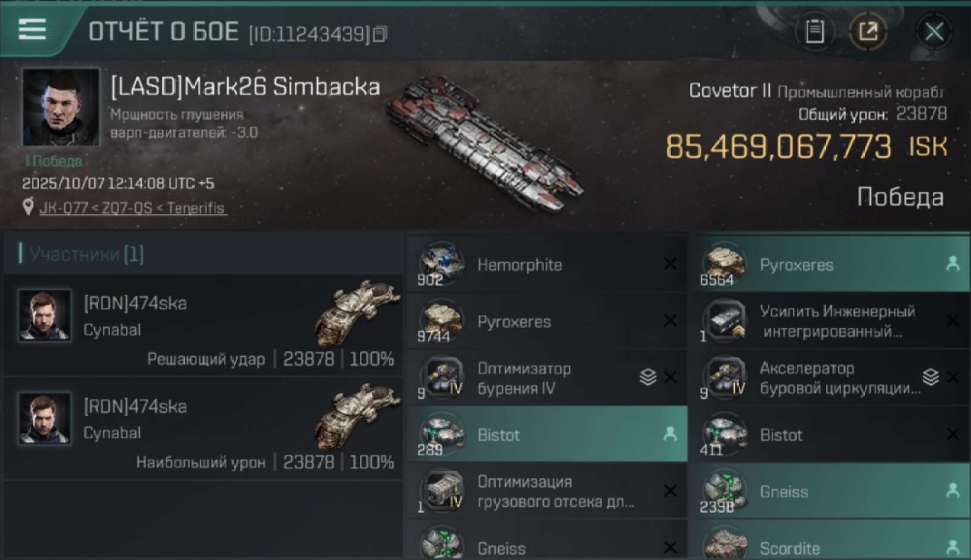Close the battle report window

pyautogui.click(x=934, y=32)
